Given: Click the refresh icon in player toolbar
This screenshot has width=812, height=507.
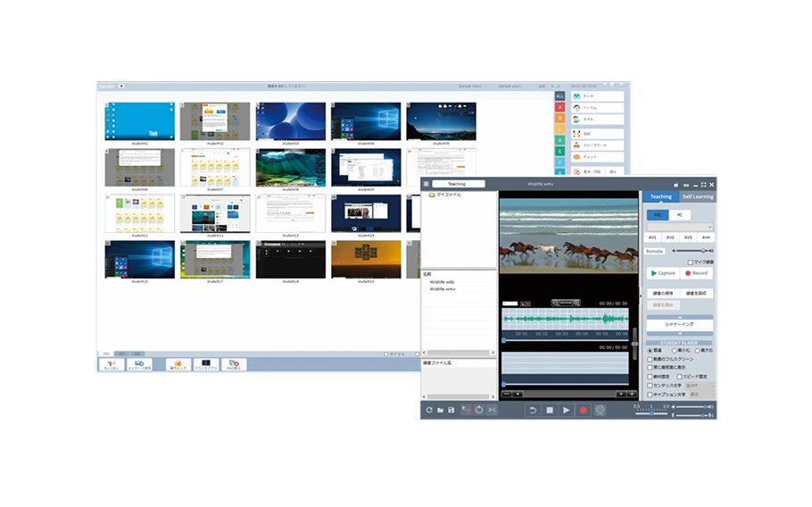Looking at the screenshot, I should (429, 410).
